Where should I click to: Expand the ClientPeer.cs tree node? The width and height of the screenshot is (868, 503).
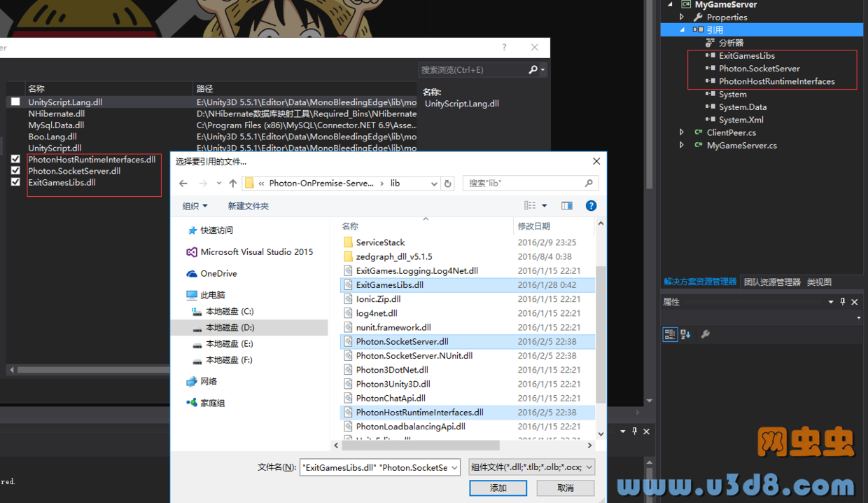tap(682, 132)
